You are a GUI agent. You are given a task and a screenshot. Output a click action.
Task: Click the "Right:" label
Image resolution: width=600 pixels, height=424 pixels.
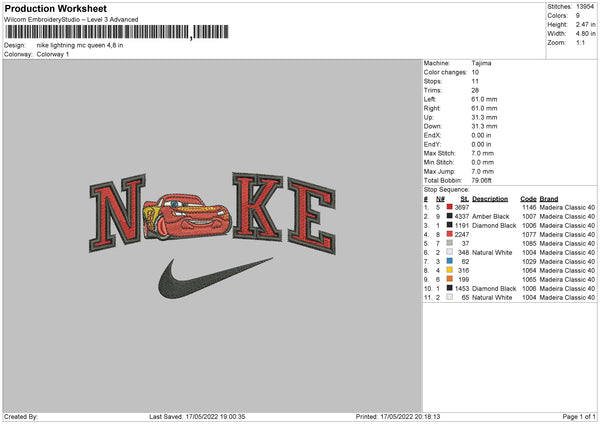pyautogui.click(x=432, y=108)
